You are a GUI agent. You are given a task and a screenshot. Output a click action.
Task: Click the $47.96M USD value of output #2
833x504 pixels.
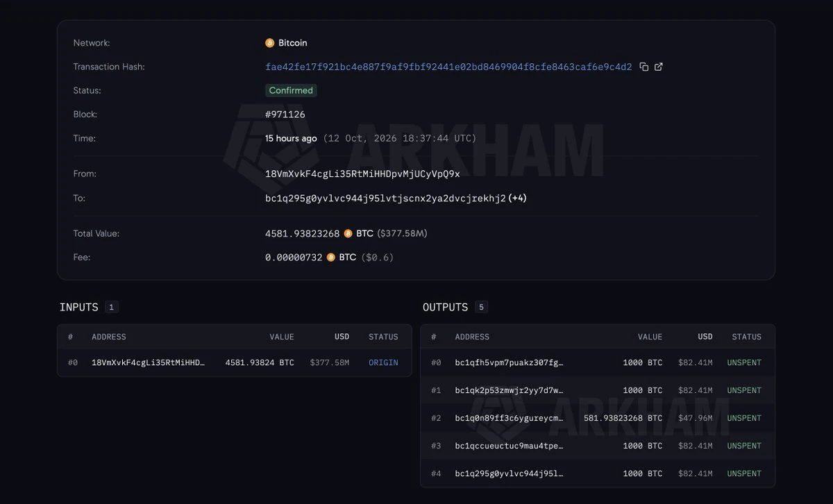(x=696, y=418)
